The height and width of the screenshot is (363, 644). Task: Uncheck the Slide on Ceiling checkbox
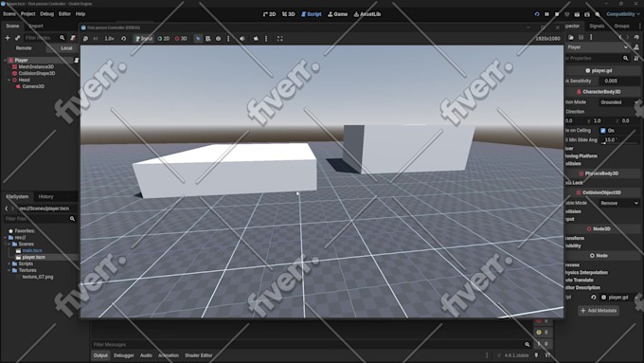coord(603,130)
